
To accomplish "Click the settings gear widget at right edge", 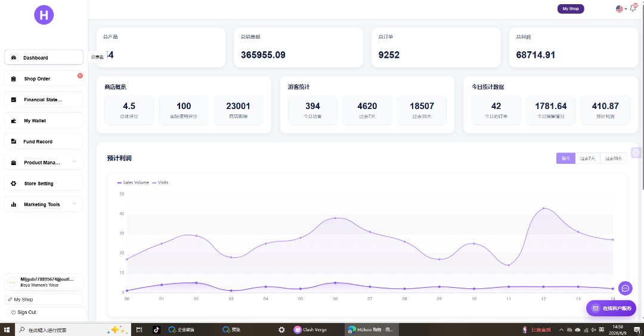I will click(636, 153).
